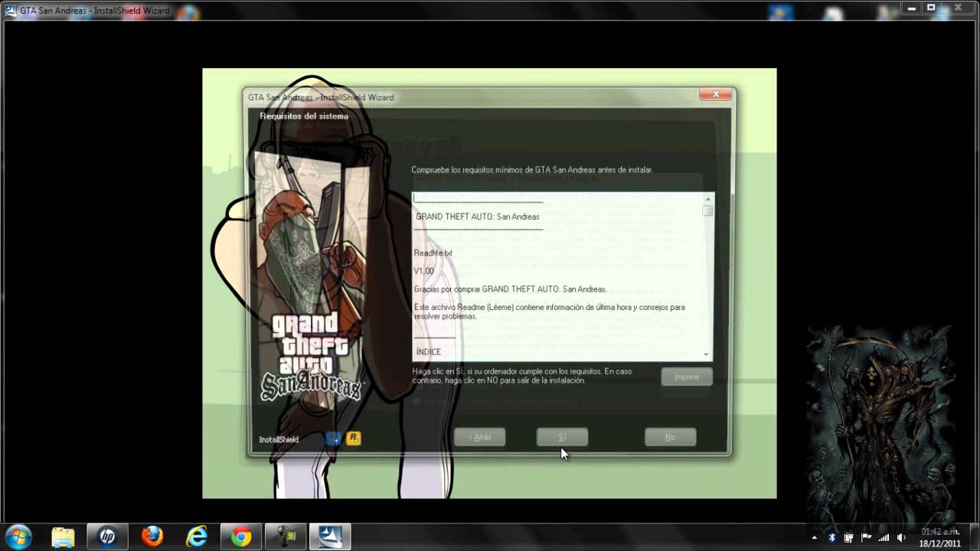Open Internet Explorer from the taskbar
Screen dimensions: 980x551
[x=196, y=536]
